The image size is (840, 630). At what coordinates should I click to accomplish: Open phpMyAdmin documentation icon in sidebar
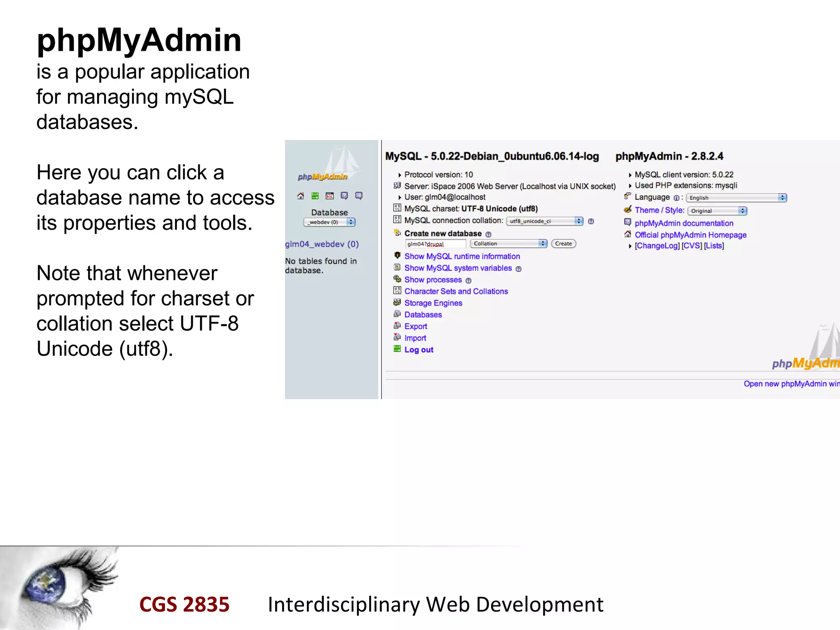coord(344,196)
